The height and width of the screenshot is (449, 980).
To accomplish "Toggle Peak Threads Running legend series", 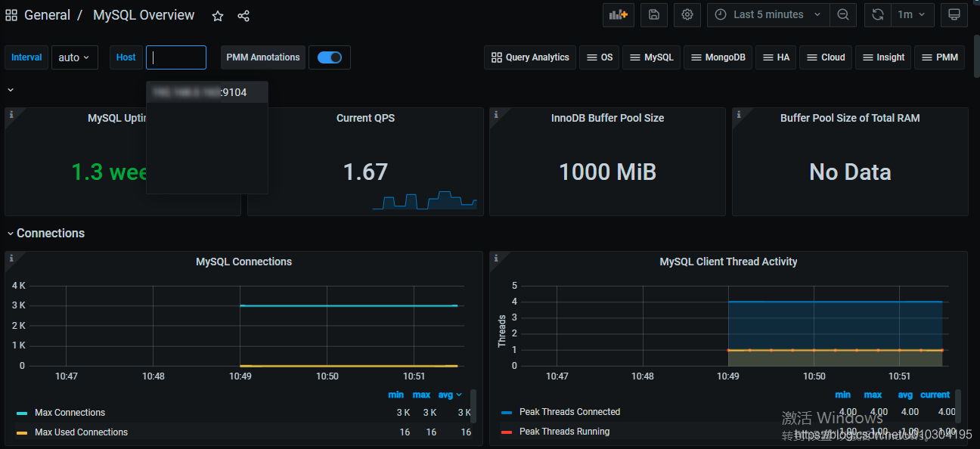I will (564, 432).
